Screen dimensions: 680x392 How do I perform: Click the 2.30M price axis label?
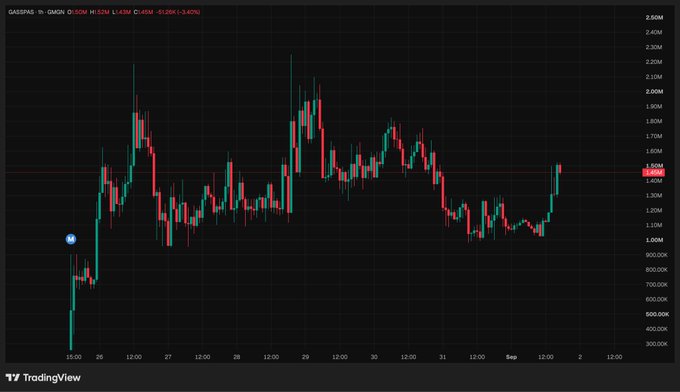(x=654, y=47)
